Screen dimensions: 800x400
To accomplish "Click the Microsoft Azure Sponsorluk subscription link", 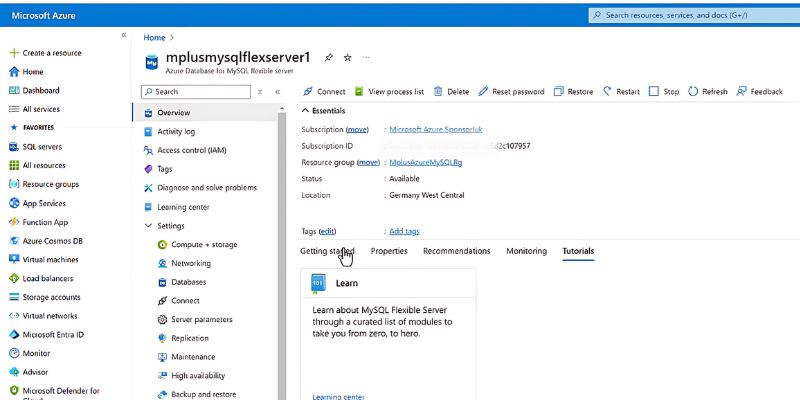I will (x=436, y=130).
